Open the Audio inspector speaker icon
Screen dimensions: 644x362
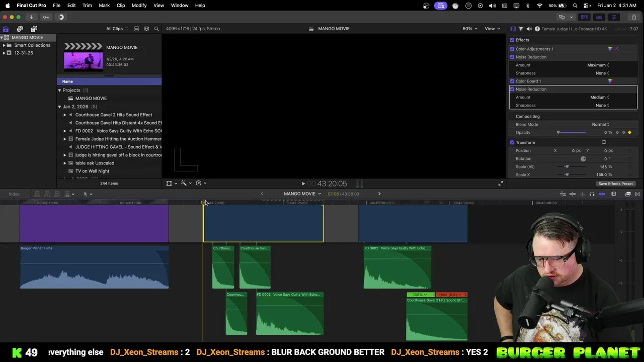pyautogui.click(x=529, y=29)
